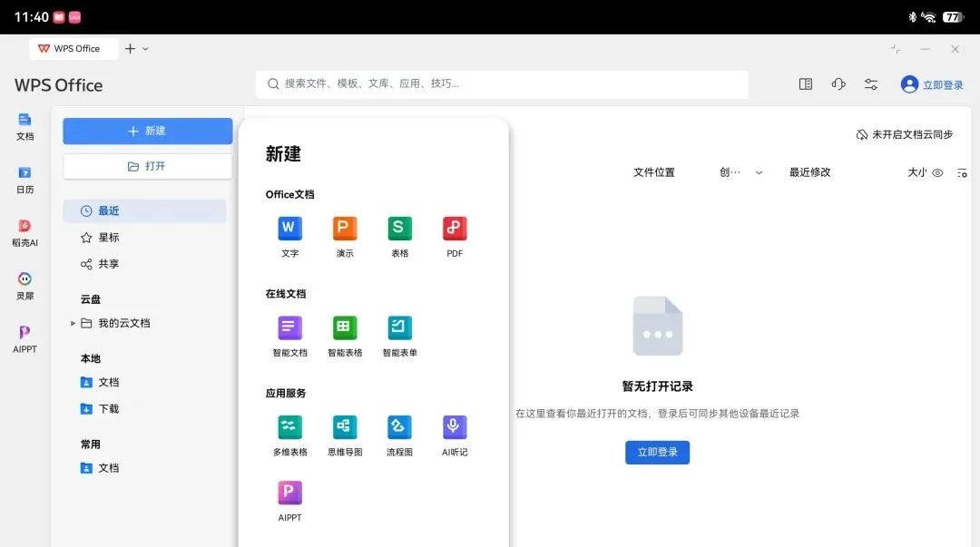
Task: Check battery indicator in status bar
Action: [953, 17]
